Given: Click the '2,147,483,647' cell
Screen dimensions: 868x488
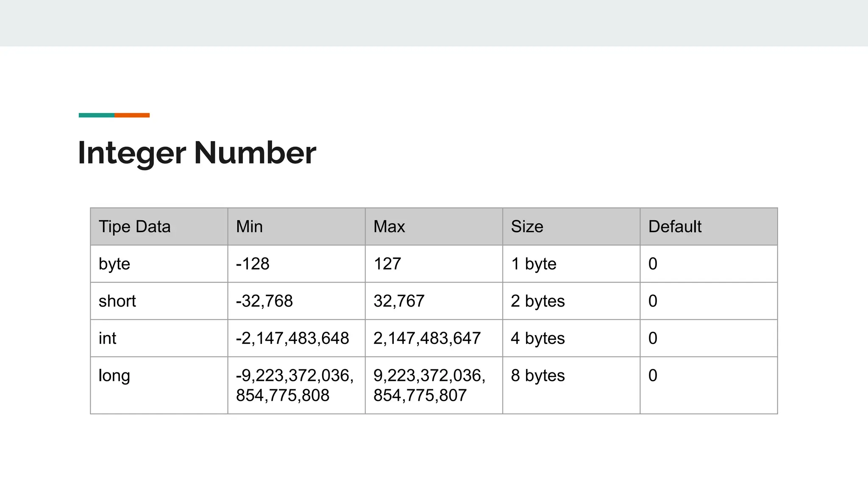Looking at the screenshot, I should coord(434,338).
